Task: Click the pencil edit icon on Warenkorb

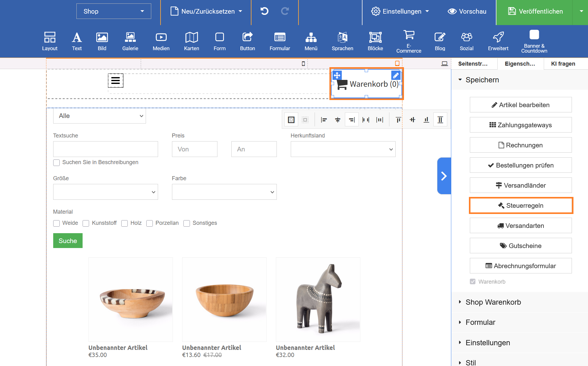Action: pyautogui.click(x=396, y=75)
